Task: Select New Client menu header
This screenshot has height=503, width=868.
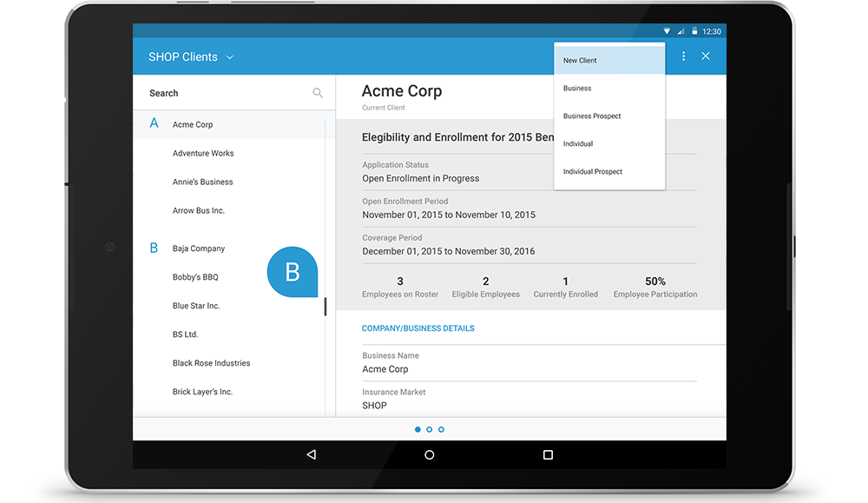Action: click(609, 61)
